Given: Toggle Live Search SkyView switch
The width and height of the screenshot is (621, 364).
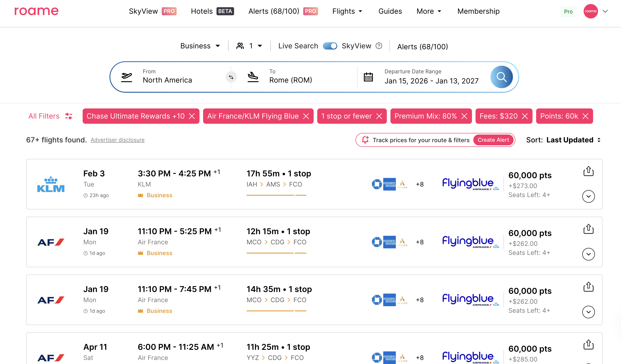Looking at the screenshot, I should tap(330, 46).
